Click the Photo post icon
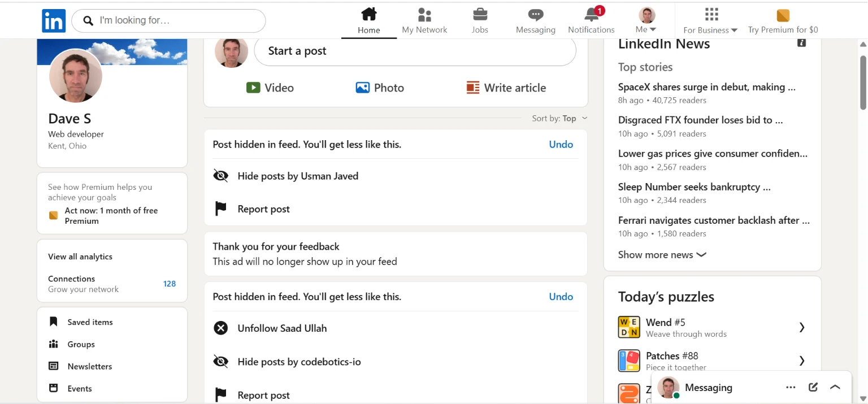868x404 pixels. tap(362, 88)
